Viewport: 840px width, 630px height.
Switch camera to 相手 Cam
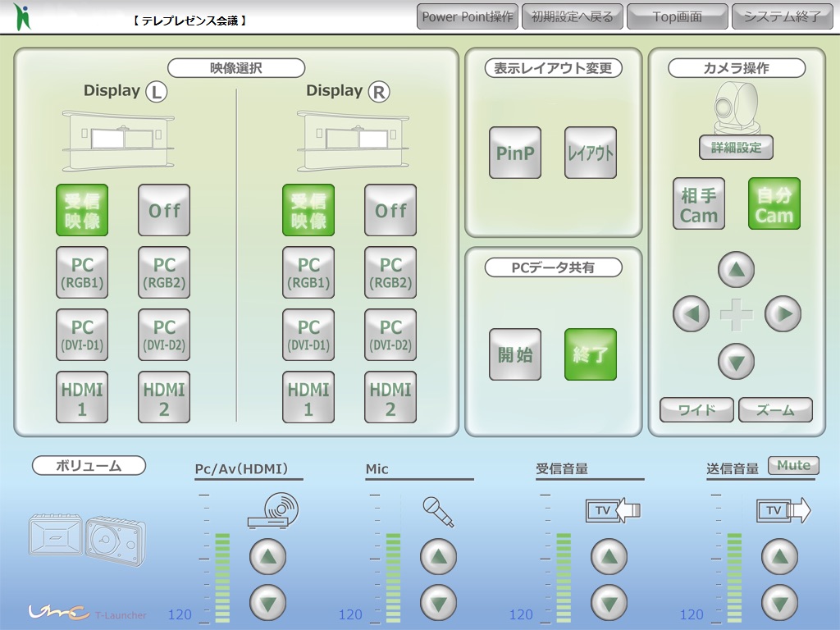[699, 204]
